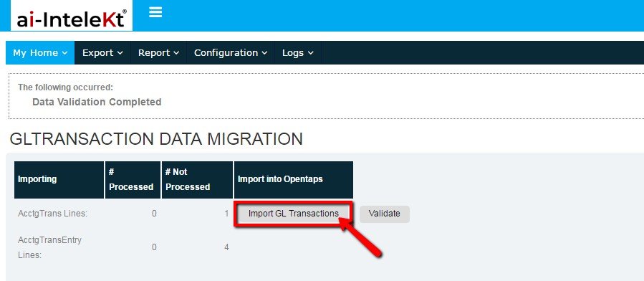The height and width of the screenshot is (281, 644).
Task: Open the Configuration menu
Action: tap(231, 52)
